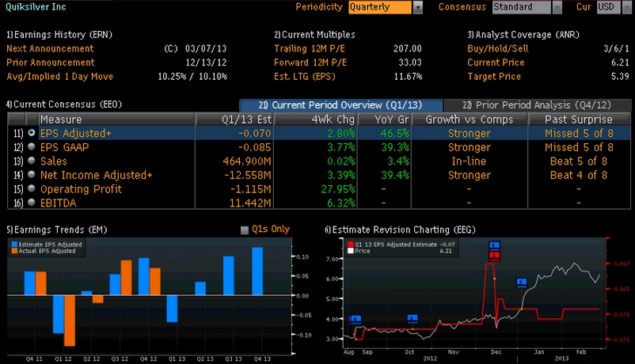635x364 pixels.
Task: Click the 27.95% four-week change value
Action: pyautogui.click(x=338, y=189)
